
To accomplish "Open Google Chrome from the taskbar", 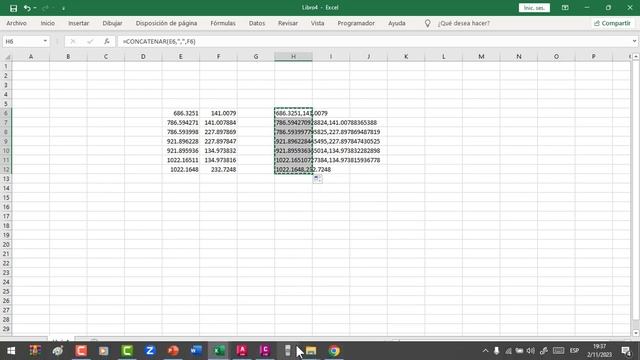I will 334,351.
